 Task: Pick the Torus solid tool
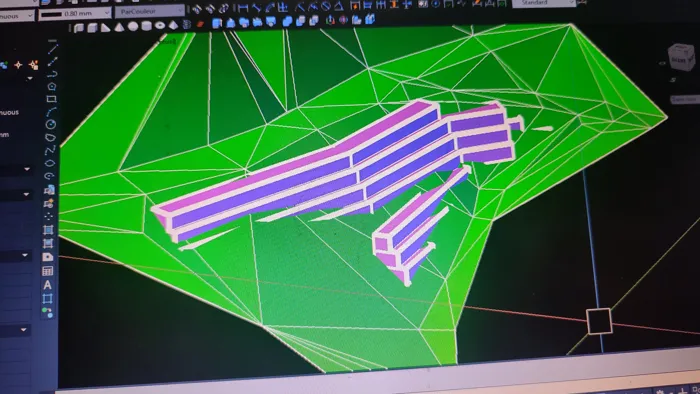coord(159,25)
